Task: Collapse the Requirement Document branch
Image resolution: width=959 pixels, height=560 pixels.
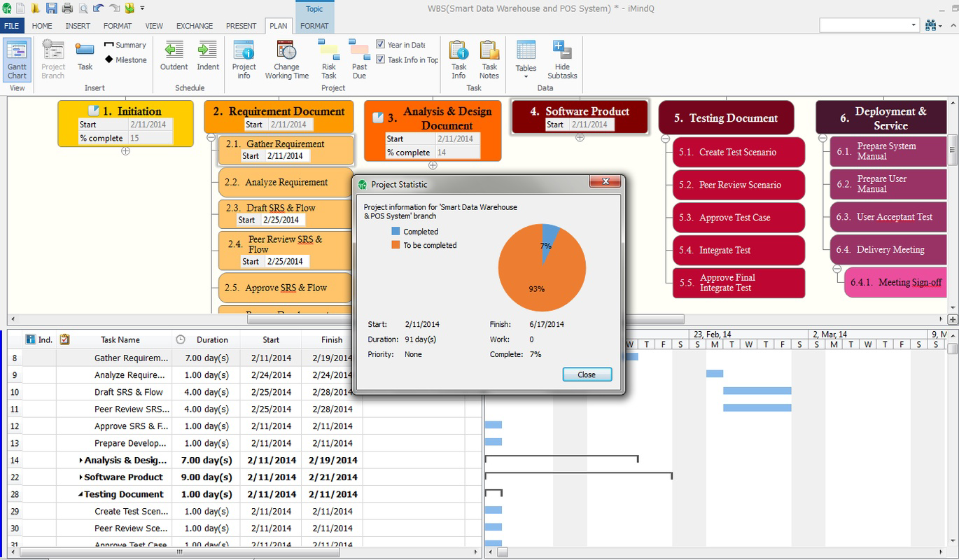Action: [211, 137]
